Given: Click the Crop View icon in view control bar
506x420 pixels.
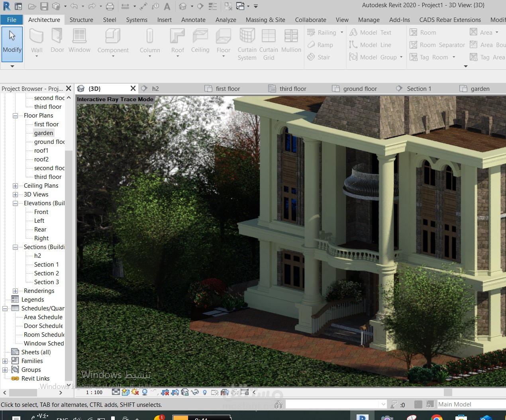Looking at the screenshot, I should [x=165, y=392].
